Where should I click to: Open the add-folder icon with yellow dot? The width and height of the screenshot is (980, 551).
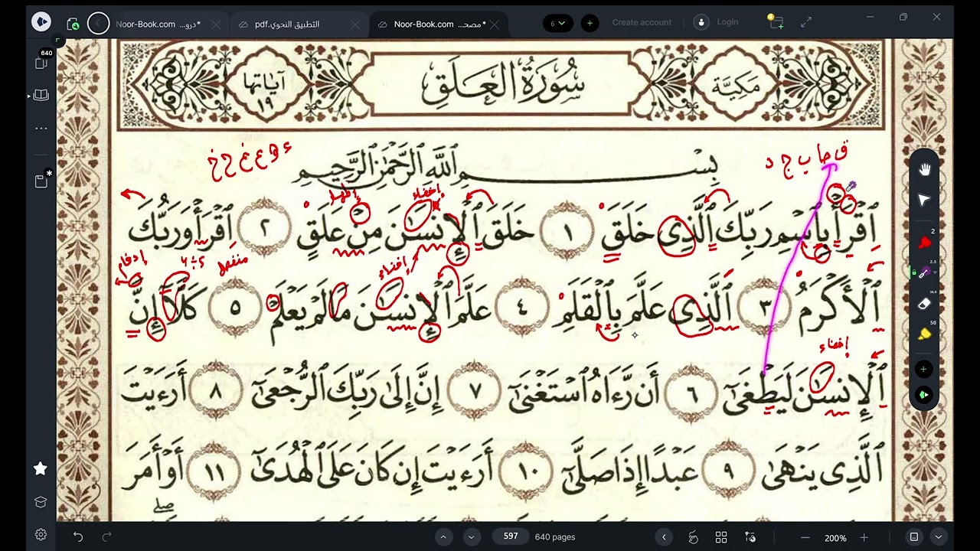tap(776, 22)
